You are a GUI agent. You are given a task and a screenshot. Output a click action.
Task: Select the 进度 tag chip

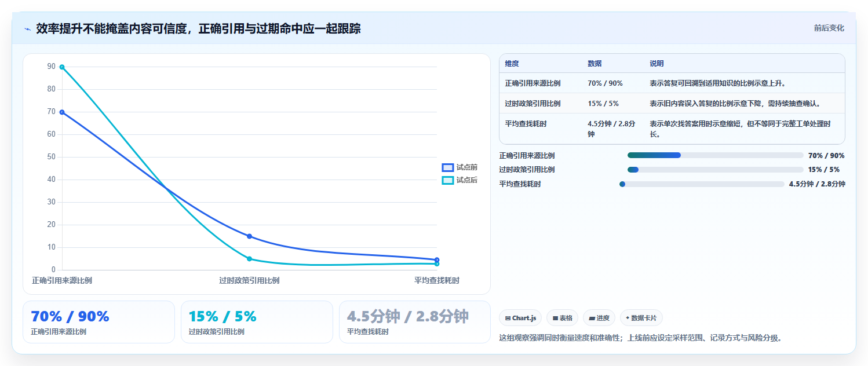click(x=599, y=318)
